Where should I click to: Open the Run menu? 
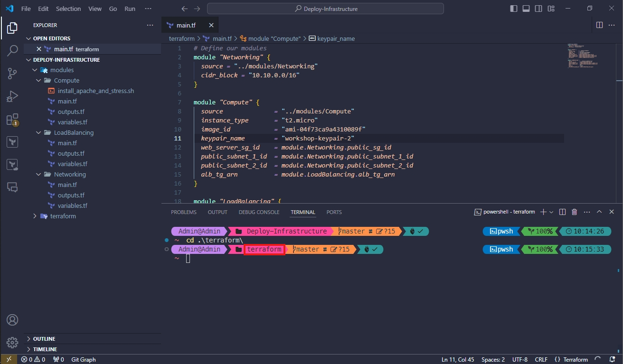130,9
